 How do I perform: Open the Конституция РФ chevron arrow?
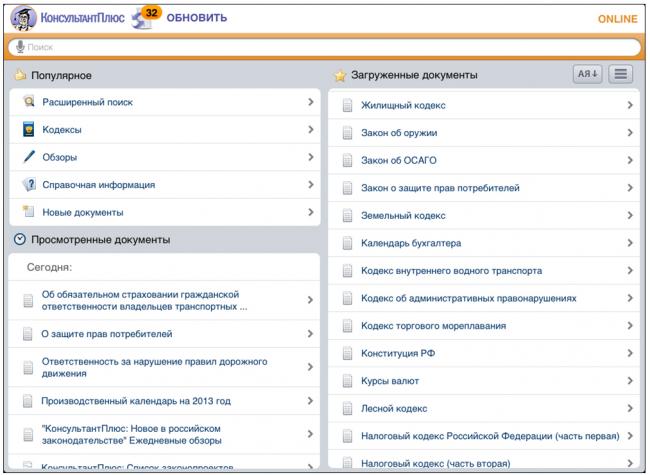(x=629, y=354)
